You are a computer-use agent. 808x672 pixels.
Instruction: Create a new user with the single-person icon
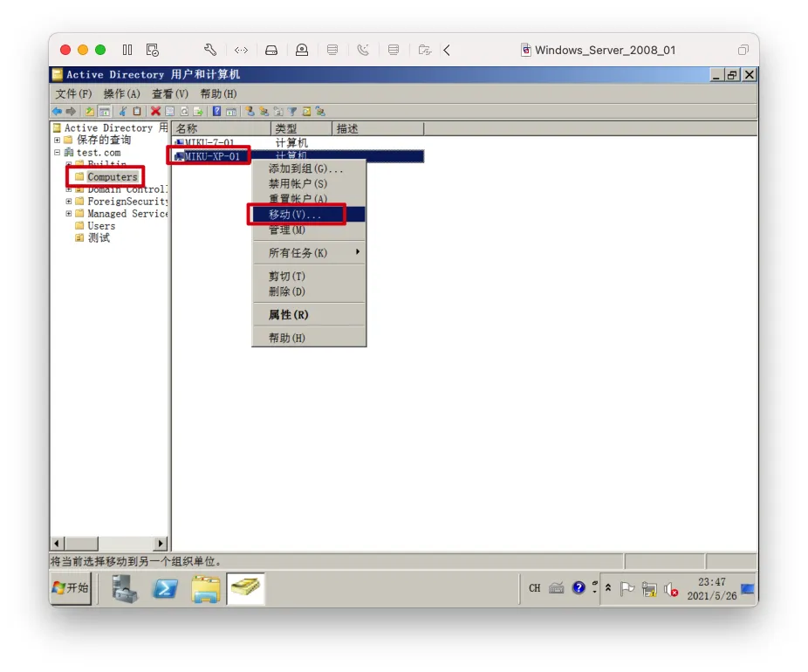pyautogui.click(x=250, y=112)
